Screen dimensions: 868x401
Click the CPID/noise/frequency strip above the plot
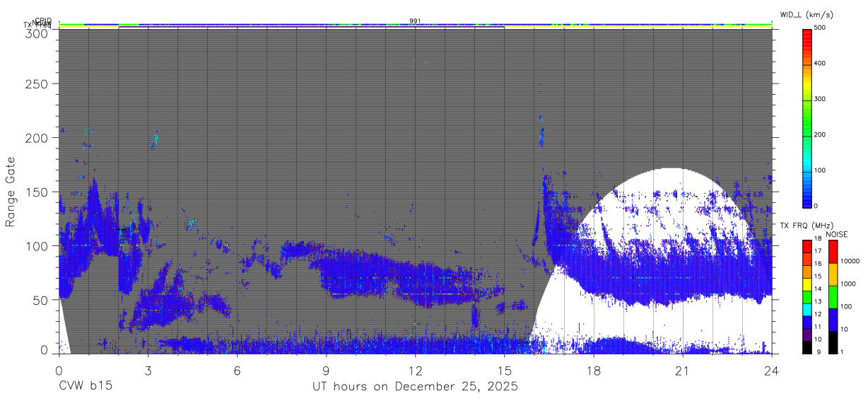(x=416, y=25)
